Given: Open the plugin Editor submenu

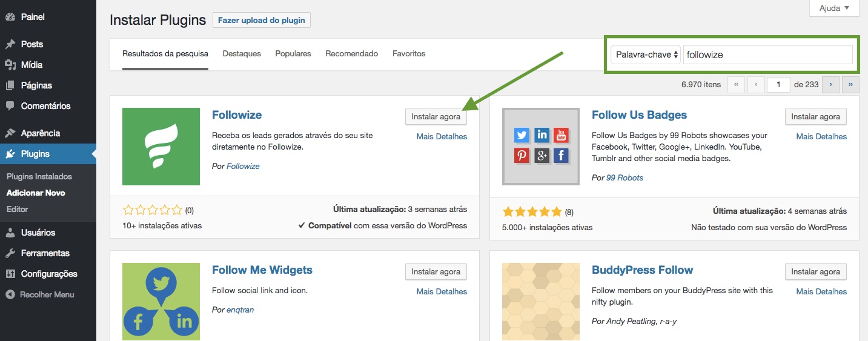Looking at the screenshot, I should [17, 209].
